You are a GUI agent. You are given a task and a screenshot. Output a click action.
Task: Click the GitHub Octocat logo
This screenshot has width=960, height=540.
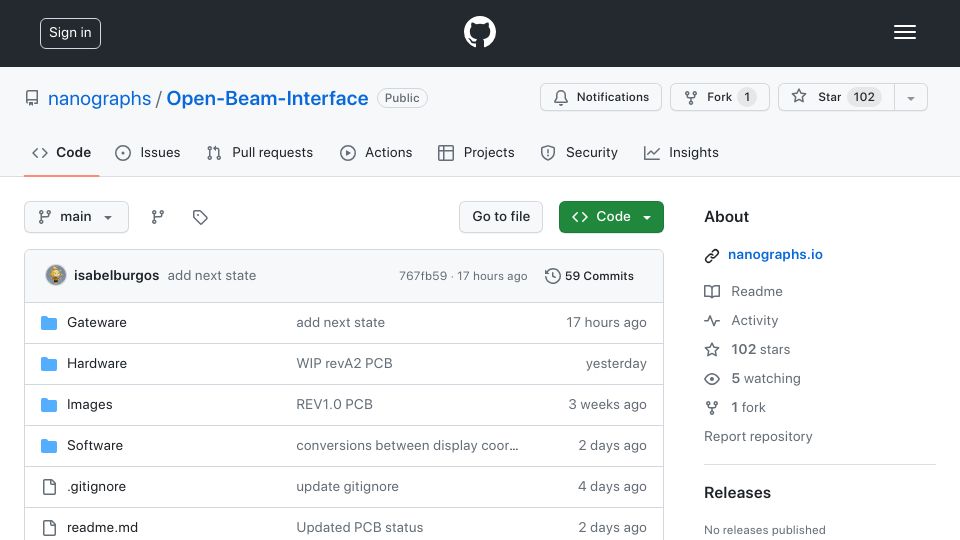point(479,32)
